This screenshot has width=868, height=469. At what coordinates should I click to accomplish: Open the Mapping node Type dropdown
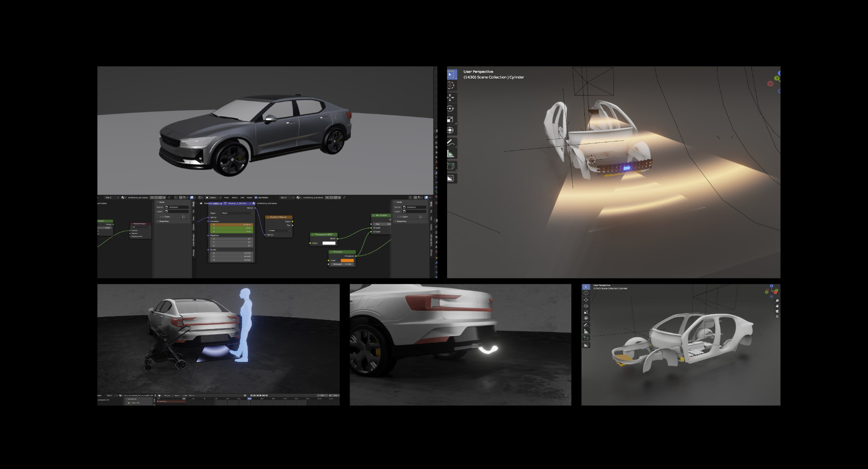pos(237,213)
